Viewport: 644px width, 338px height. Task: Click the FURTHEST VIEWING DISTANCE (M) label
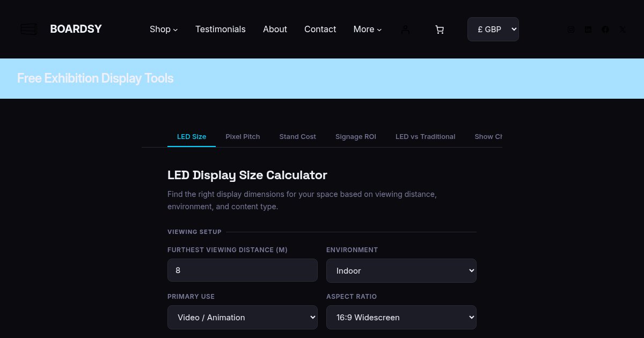[228, 250]
